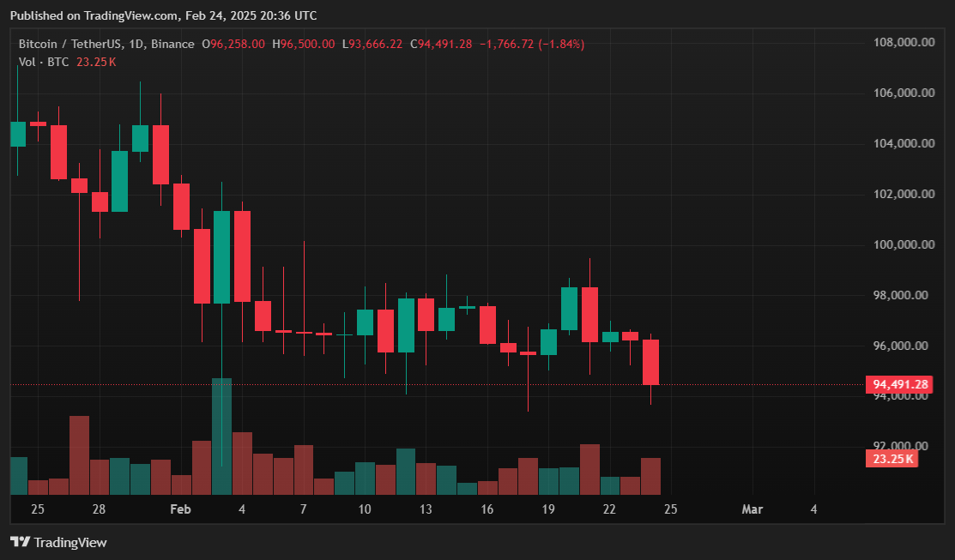Image resolution: width=955 pixels, height=560 pixels.
Task: Click the 92,000.00 price axis label
Action: pyautogui.click(x=904, y=446)
